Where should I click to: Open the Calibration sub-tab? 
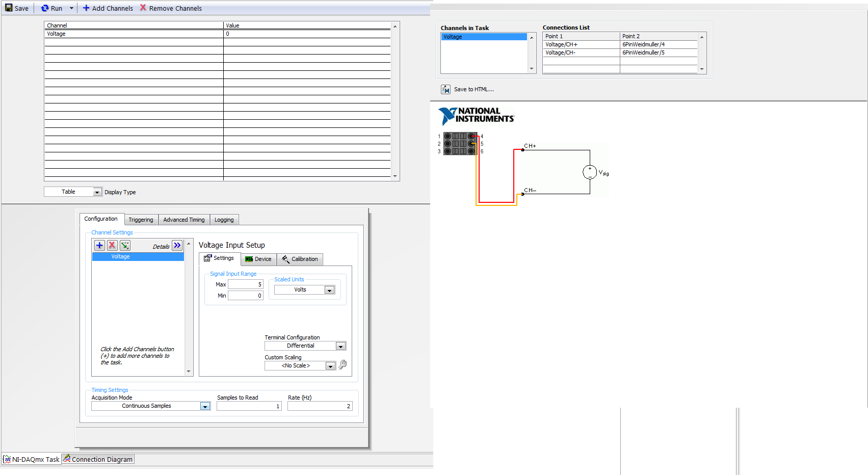[x=300, y=259]
